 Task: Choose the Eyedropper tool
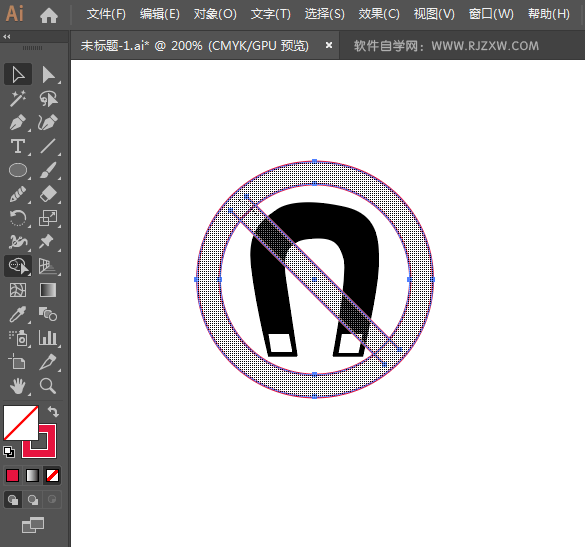pyautogui.click(x=18, y=314)
